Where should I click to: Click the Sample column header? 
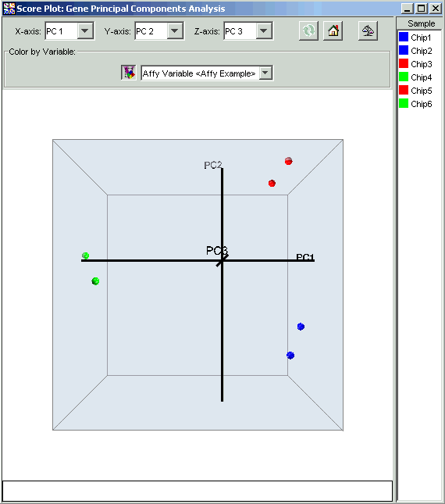(421, 23)
